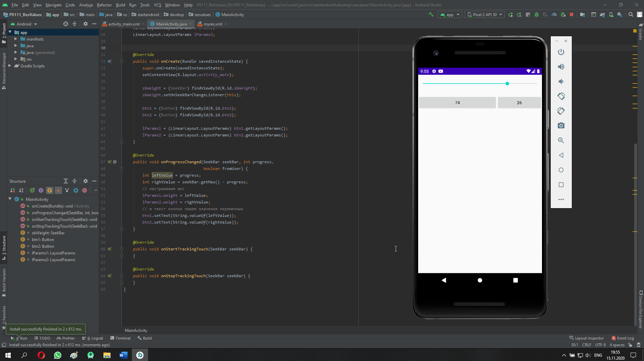
Task: Switch to the myres.xml editor tab
Action: point(212,24)
